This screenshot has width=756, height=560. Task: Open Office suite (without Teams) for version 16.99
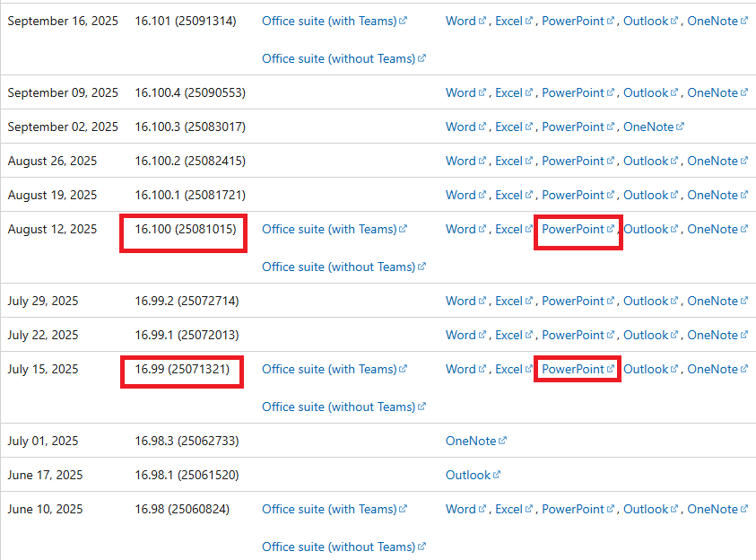tap(343, 407)
